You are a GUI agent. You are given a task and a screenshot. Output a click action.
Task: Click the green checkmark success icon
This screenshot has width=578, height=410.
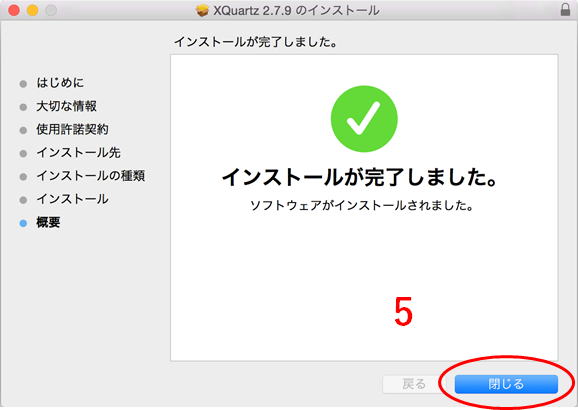(x=364, y=119)
